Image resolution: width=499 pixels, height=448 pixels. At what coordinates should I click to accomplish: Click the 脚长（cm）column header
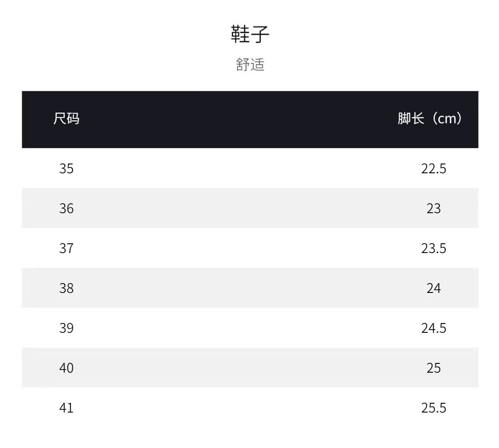[x=430, y=119]
